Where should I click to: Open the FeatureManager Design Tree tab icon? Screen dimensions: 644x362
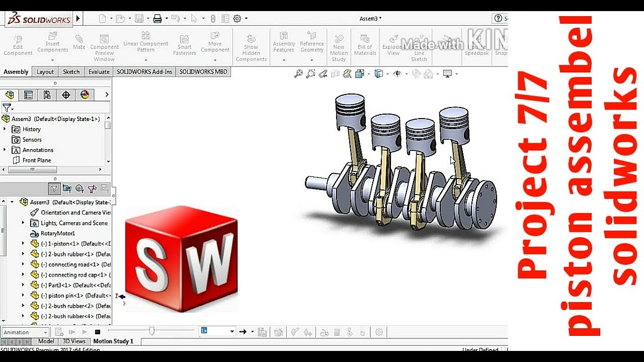(9, 95)
